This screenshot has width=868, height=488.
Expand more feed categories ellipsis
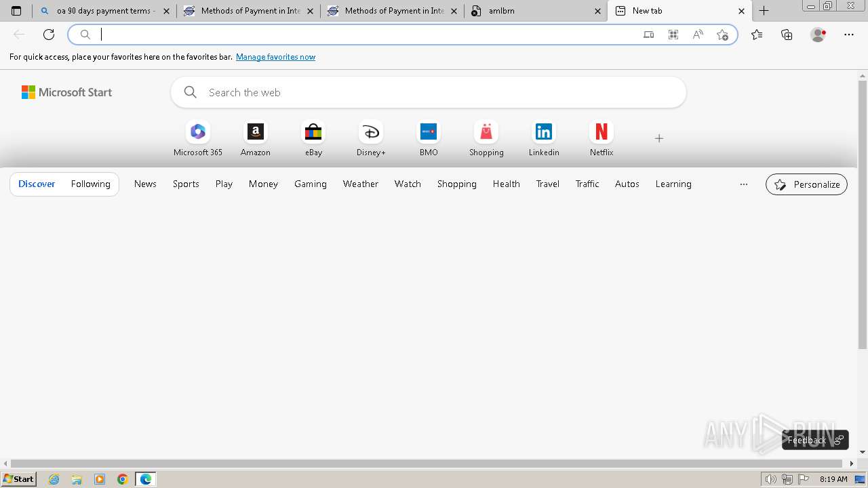(744, 184)
